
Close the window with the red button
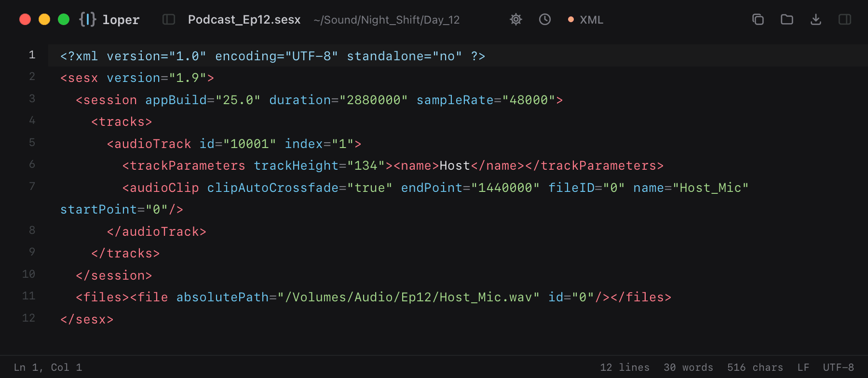(x=25, y=19)
